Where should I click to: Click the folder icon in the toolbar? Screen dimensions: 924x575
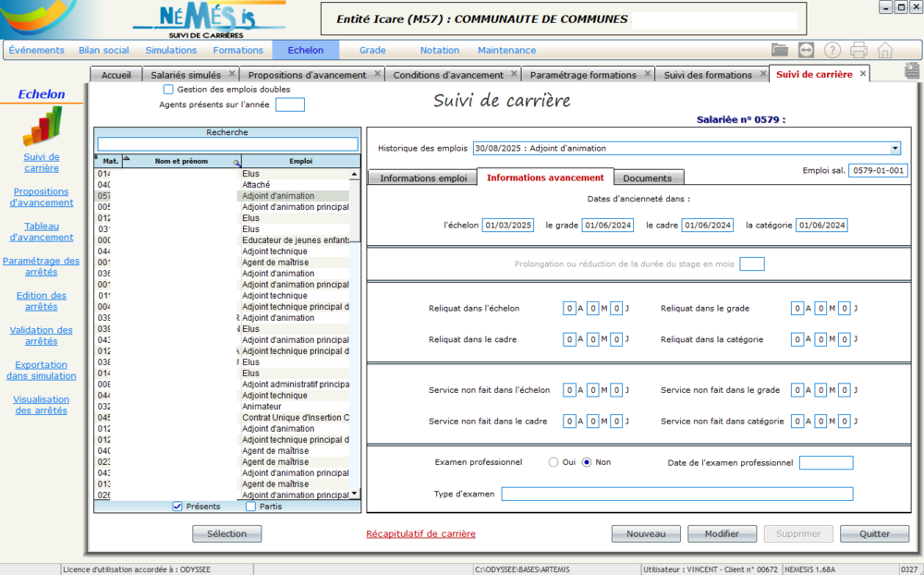pos(780,50)
